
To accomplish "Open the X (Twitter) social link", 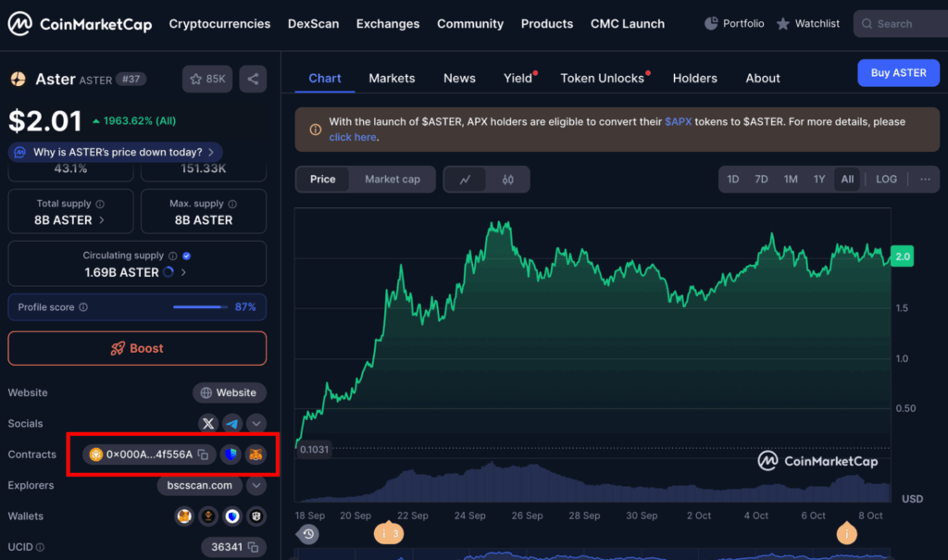I will click(208, 423).
